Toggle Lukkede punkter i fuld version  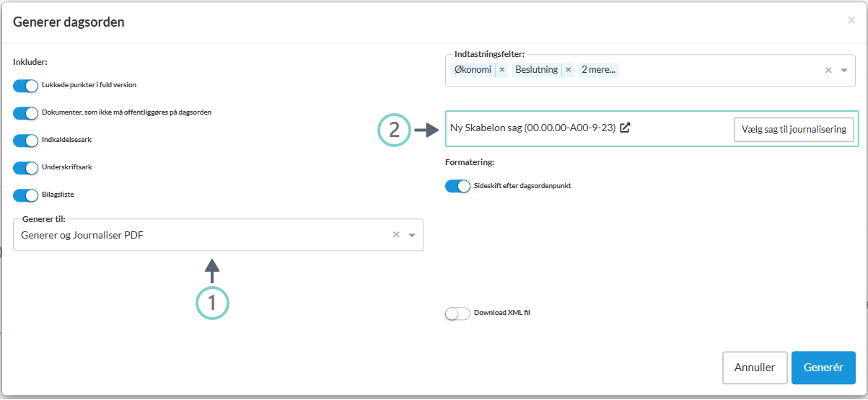[x=26, y=86]
